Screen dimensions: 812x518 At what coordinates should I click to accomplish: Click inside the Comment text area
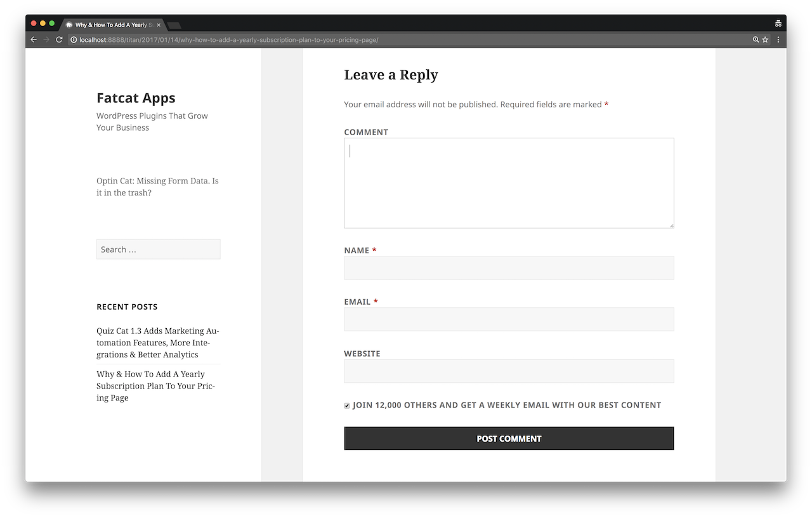pyautogui.click(x=509, y=183)
